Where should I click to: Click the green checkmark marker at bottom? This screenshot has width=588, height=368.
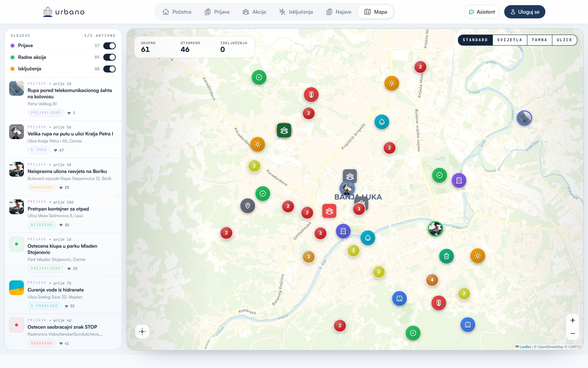point(413,333)
